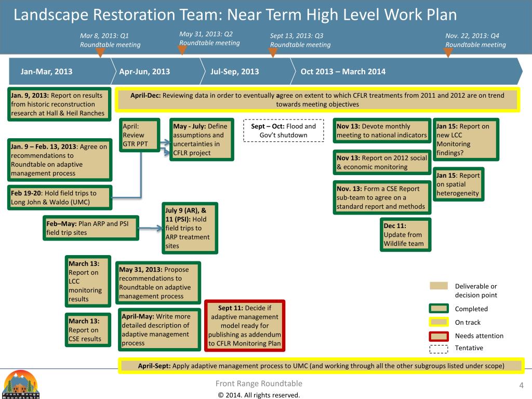Viewport: 532px width, 399px height.
Task: Select the April-May detailed description box
Action: point(159,329)
